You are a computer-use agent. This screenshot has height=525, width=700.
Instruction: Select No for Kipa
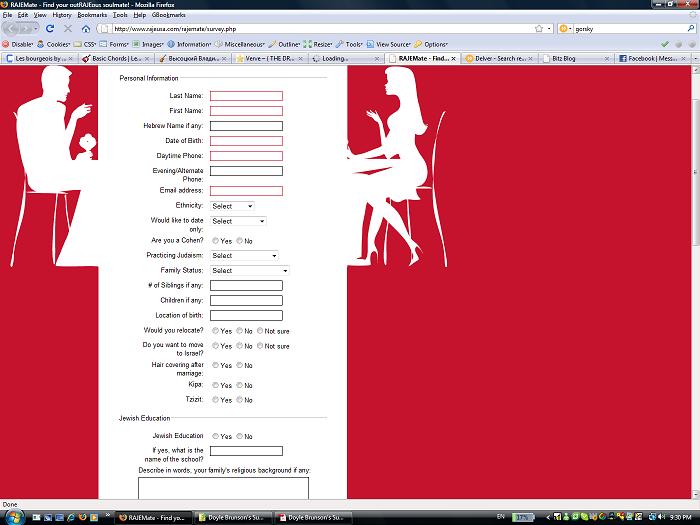(239, 385)
